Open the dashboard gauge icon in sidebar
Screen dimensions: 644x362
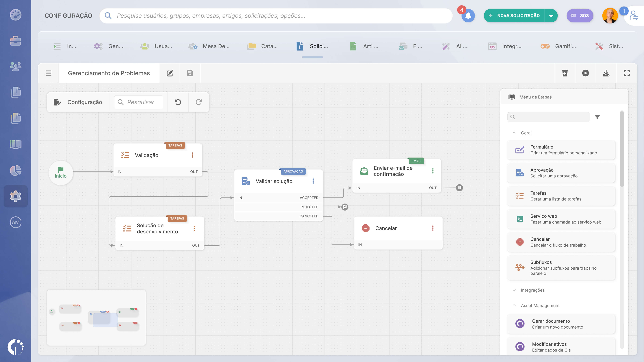pyautogui.click(x=15, y=15)
